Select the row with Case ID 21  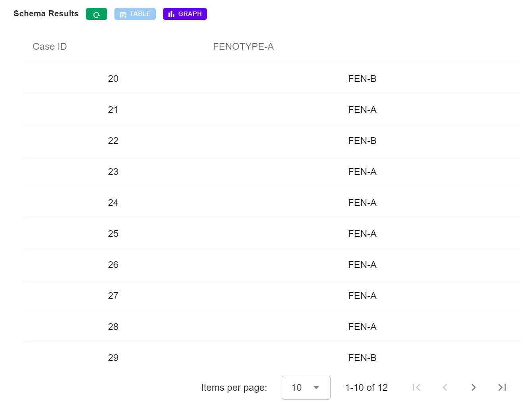[x=113, y=110]
